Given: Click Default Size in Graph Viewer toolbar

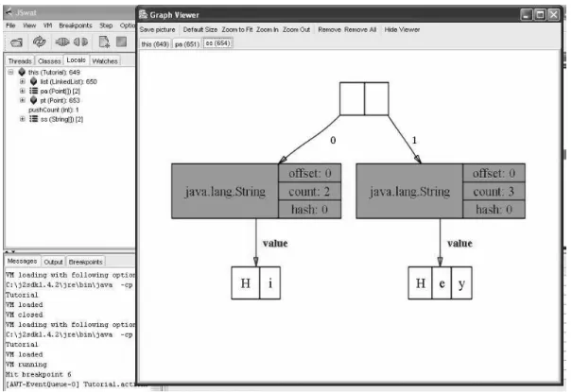Looking at the screenshot, I should (200, 29).
